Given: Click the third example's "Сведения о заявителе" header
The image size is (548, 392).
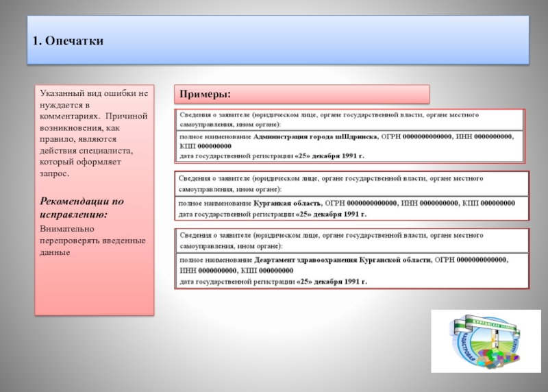Looking at the screenshot, I should click(x=331, y=240).
